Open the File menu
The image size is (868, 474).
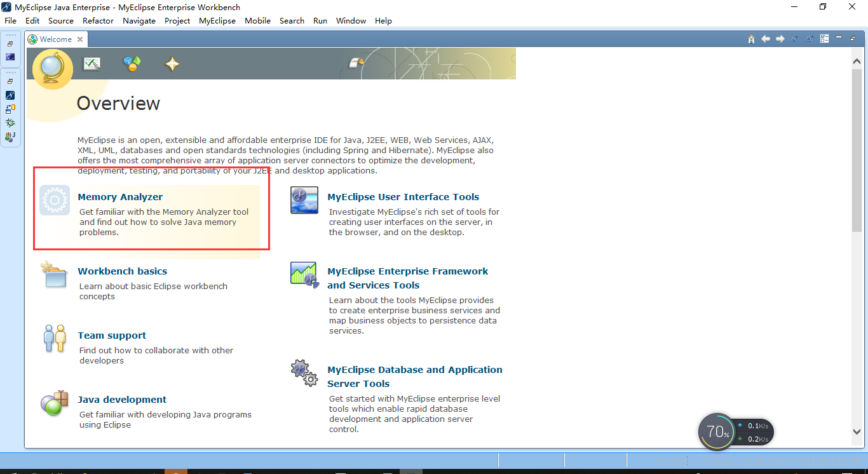coord(10,20)
